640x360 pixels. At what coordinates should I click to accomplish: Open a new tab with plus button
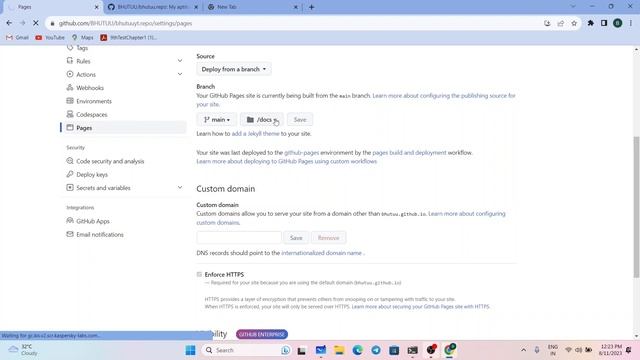point(311,7)
